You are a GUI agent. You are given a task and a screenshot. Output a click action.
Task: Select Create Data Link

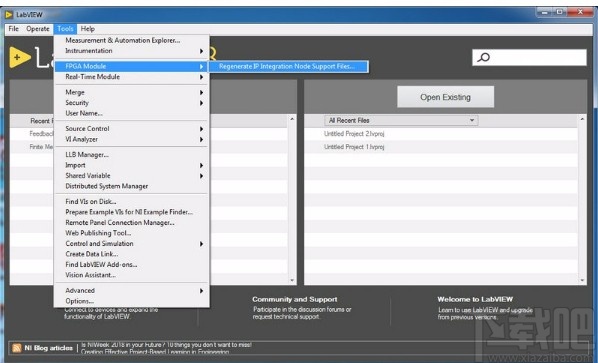click(132, 254)
